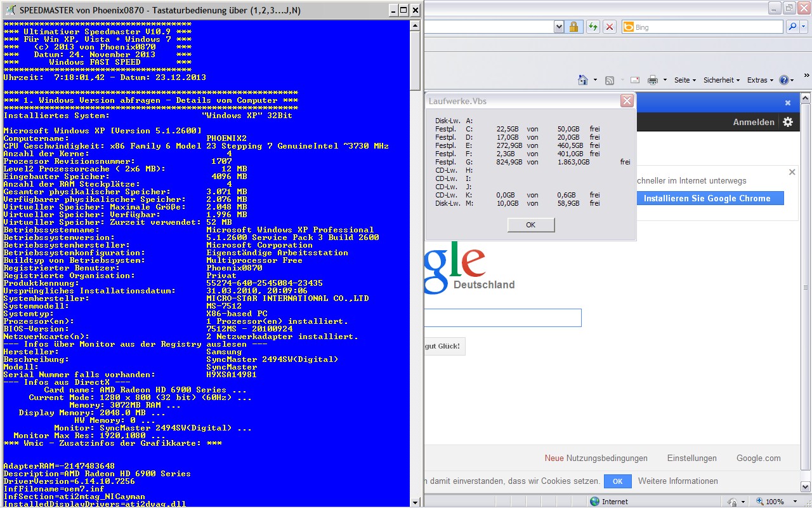Screen dimensions: 812x508
Task: Click the read mail envelope icon
Action: (634, 80)
